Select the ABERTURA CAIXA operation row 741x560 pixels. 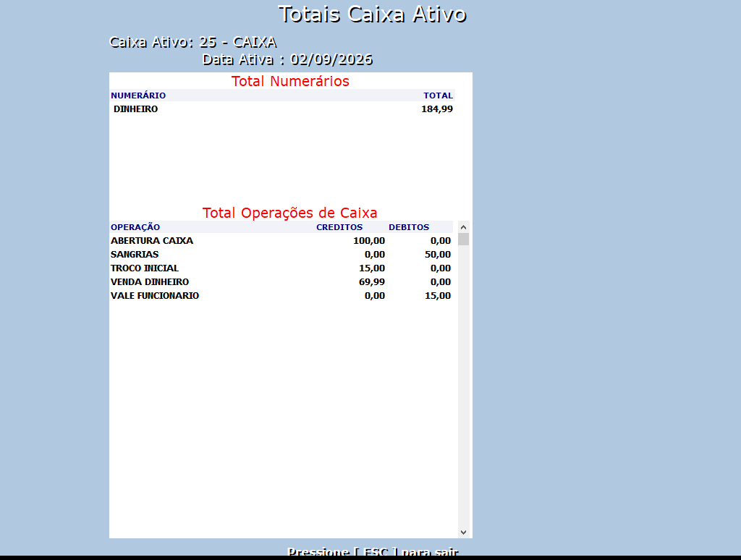[281, 240]
